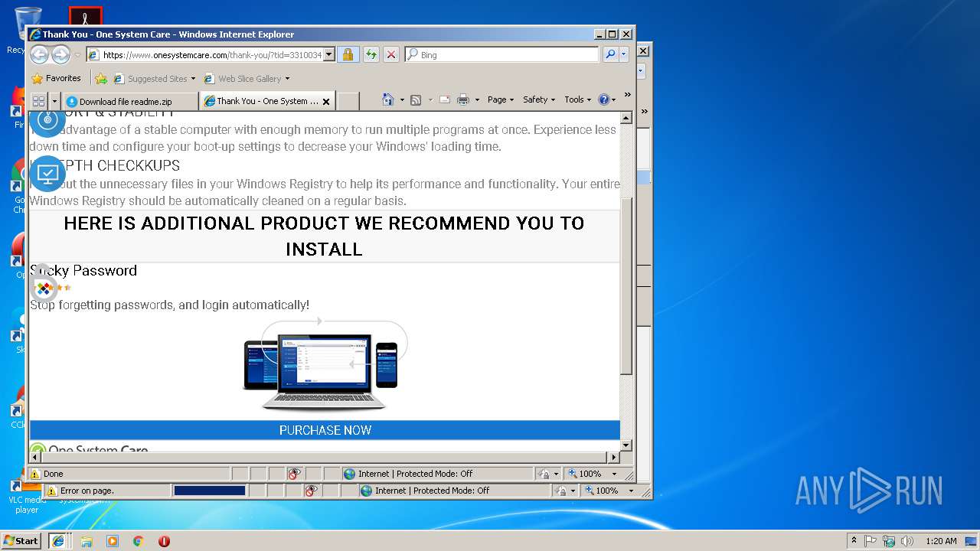Click the back window popup blocker icon

click(312, 491)
